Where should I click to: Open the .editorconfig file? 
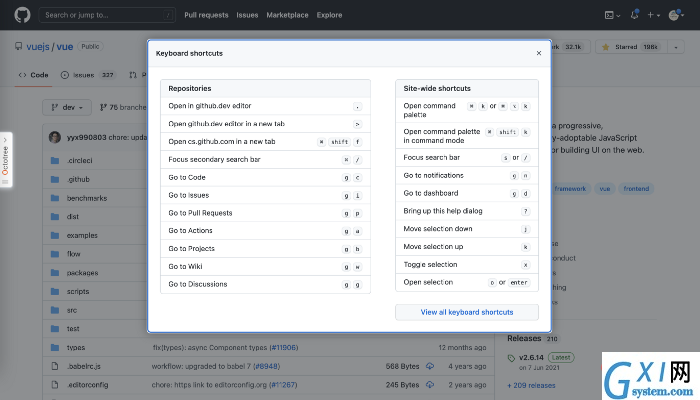(x=88, y=385)
